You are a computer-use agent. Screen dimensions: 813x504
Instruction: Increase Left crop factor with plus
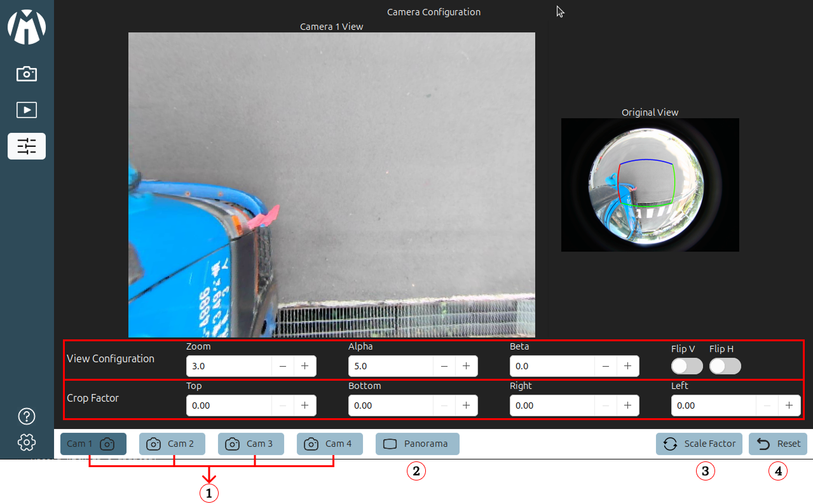coord(789,405)
